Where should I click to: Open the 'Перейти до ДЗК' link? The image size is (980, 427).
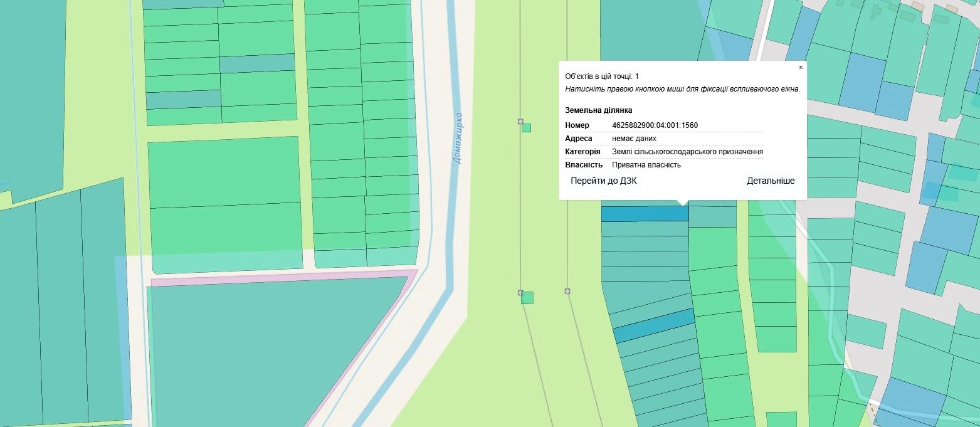click(x=603, y=181)
